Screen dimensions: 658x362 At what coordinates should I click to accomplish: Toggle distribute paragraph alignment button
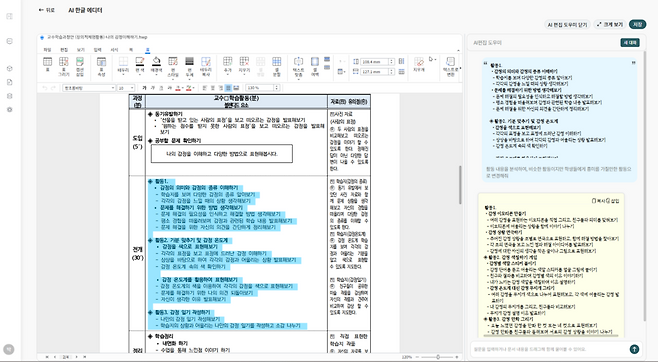pos(236,88)
